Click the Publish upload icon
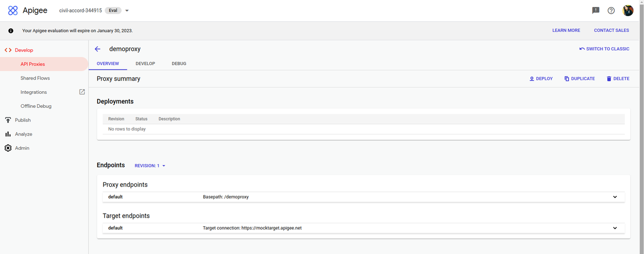644x254 pixels. pos(8,120)
